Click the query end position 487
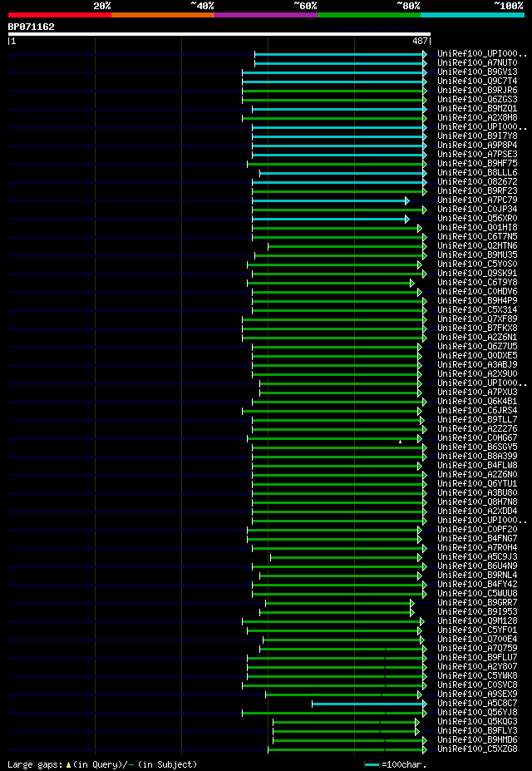Screen dimensions: 532x771 click(x=420, y=42)
